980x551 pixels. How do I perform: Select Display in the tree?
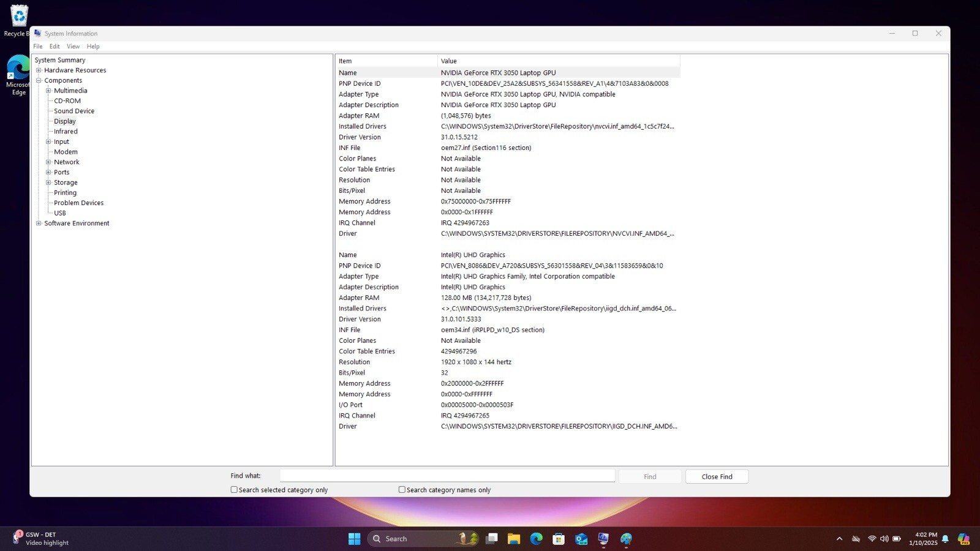point(65,121)
